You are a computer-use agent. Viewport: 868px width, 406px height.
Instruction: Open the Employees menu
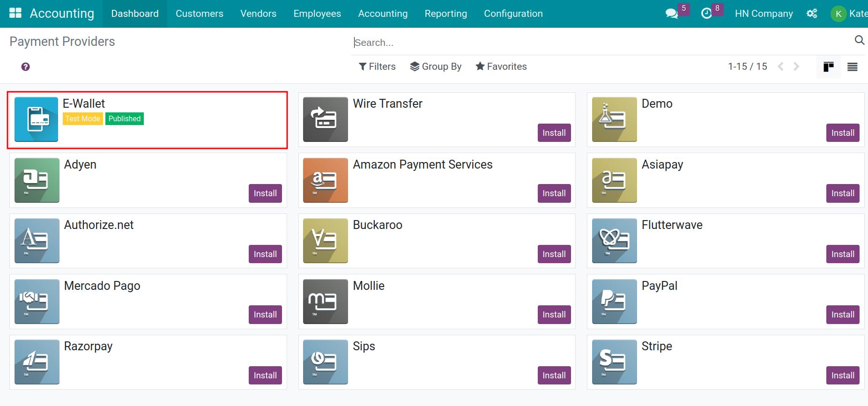pos(317,14)
